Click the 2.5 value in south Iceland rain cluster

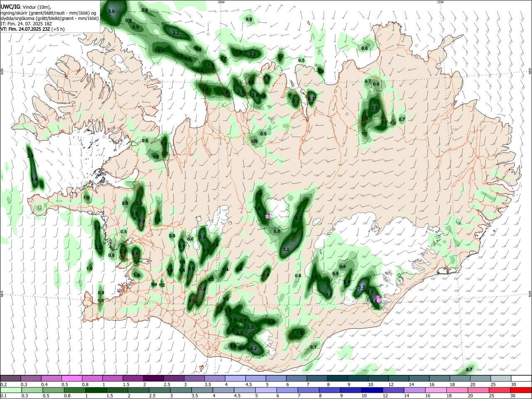pyautogui.click(x=250, y=328)
